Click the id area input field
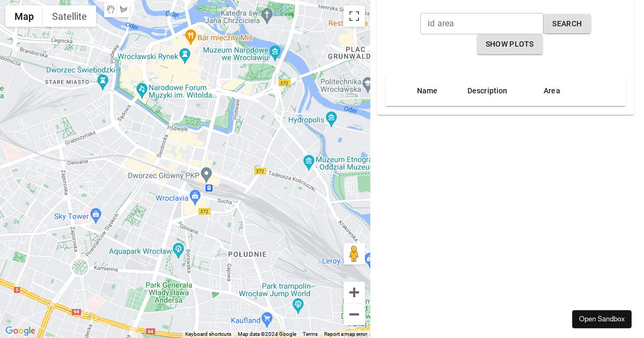Screen dimensions: 644x338 (x=481, y=24)
